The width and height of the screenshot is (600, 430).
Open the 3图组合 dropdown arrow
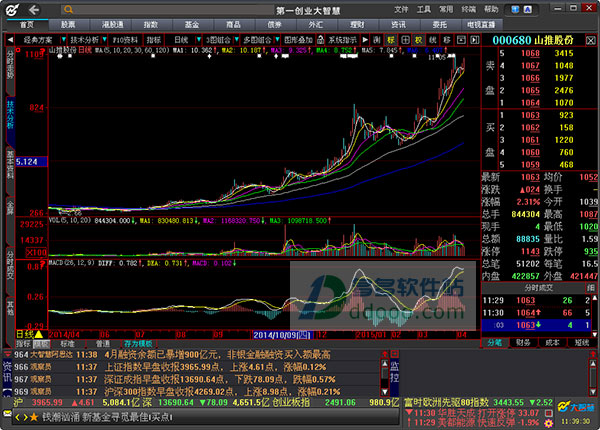(236, 40)
